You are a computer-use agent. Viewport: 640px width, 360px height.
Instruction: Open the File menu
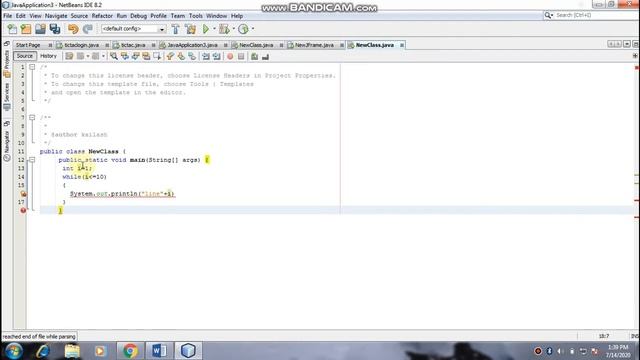click(x=7, y=16)
